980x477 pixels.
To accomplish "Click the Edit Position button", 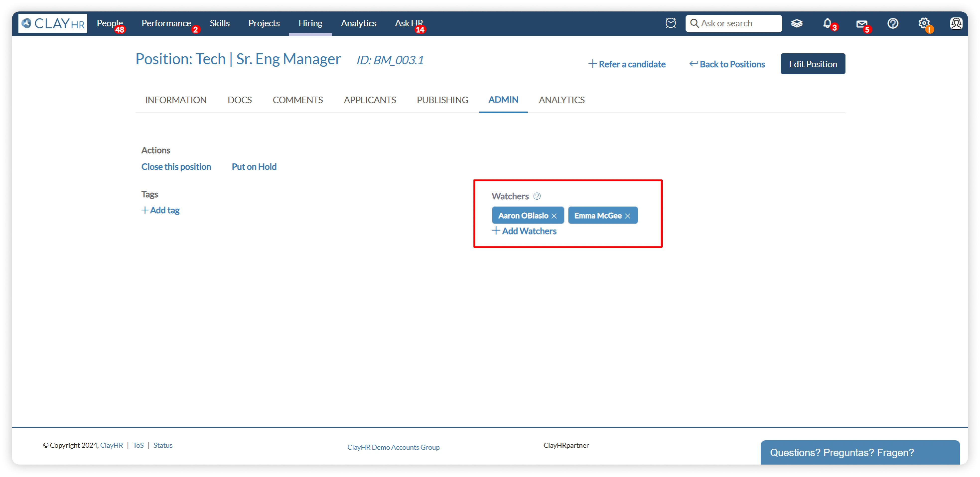I will [813, 64].
